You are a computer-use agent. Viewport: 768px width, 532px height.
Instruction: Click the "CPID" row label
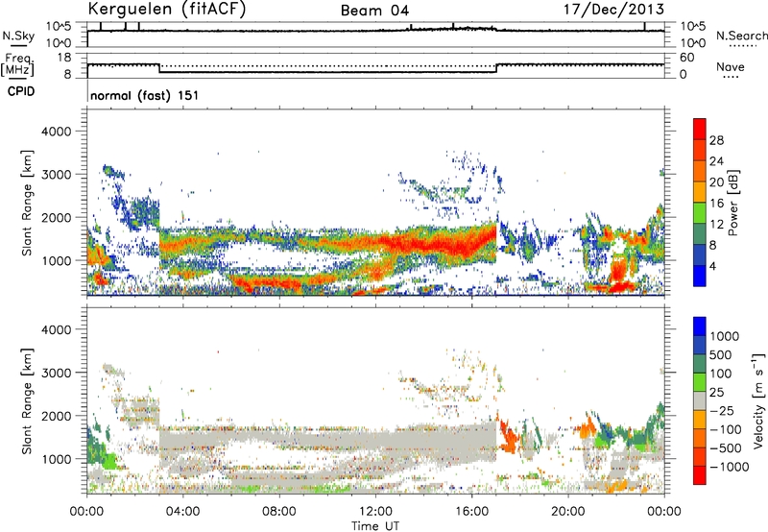tap(21, 91)
